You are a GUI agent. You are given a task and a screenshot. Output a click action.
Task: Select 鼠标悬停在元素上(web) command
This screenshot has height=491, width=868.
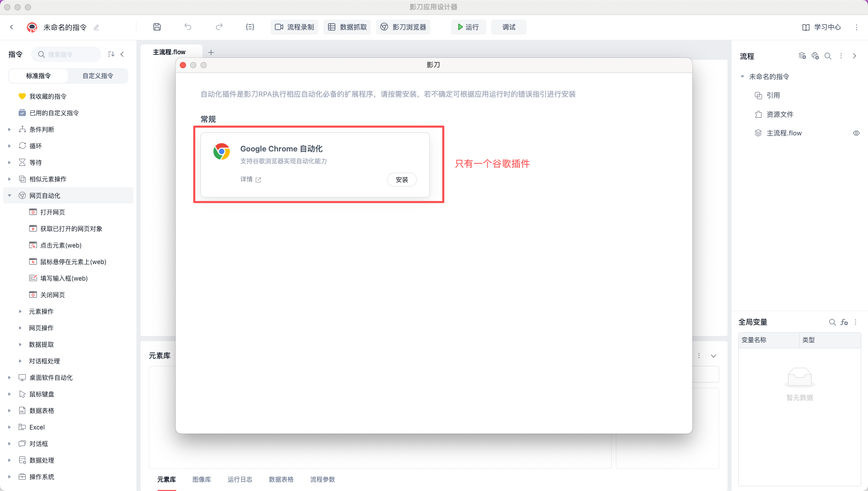point(73,262)
